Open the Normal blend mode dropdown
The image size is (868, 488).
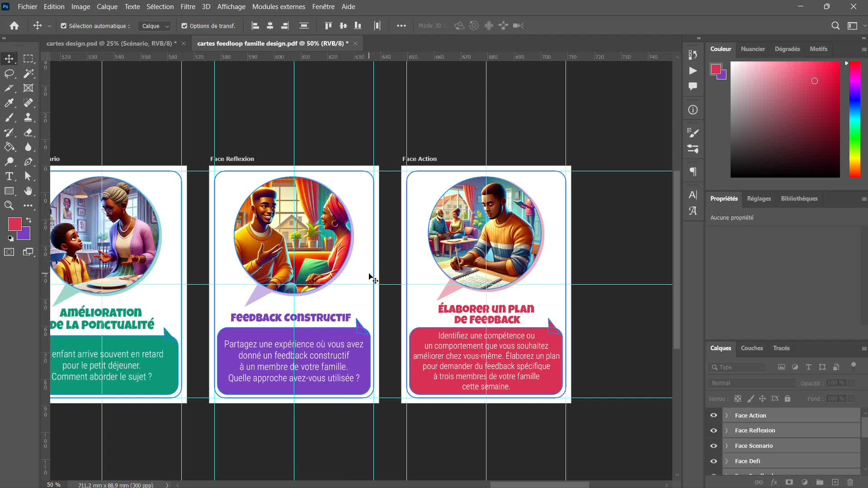[x=752, y=383]
